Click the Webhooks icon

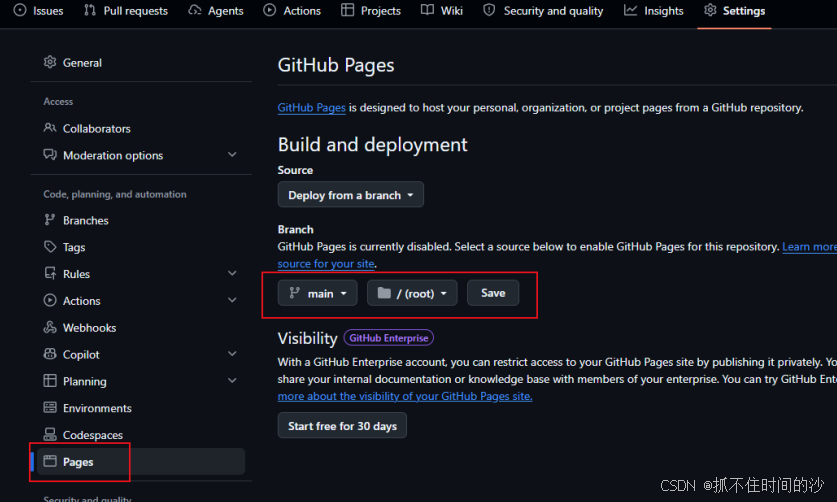(x=50, y=327)
